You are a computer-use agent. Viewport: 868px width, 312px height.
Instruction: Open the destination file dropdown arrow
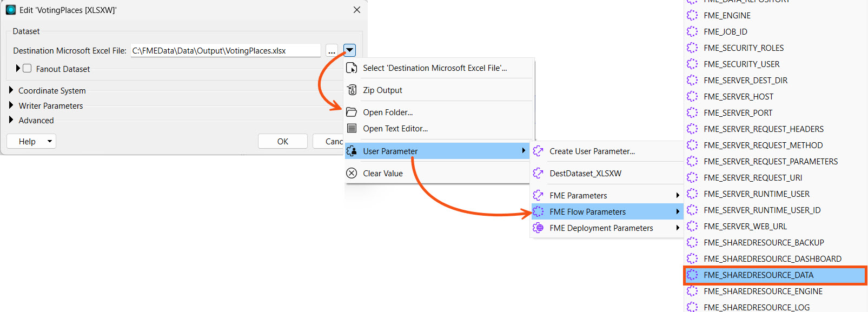[349, 50]
